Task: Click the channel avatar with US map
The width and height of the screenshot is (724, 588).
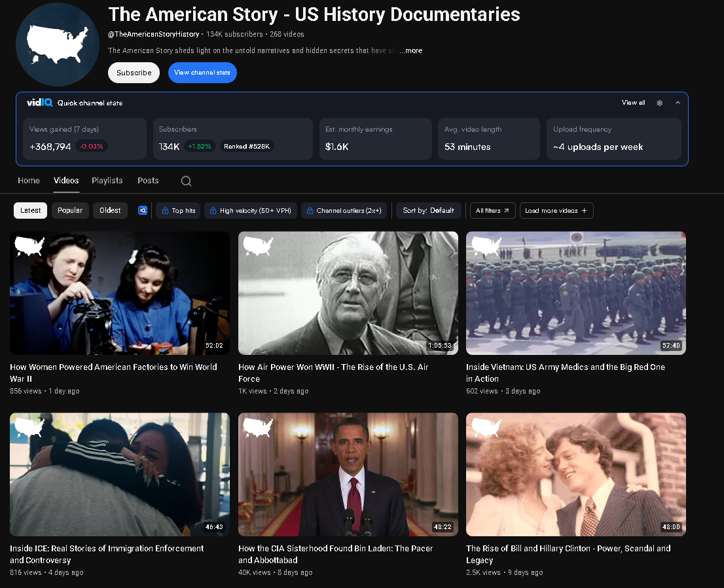Action: [x=57, y=45]
